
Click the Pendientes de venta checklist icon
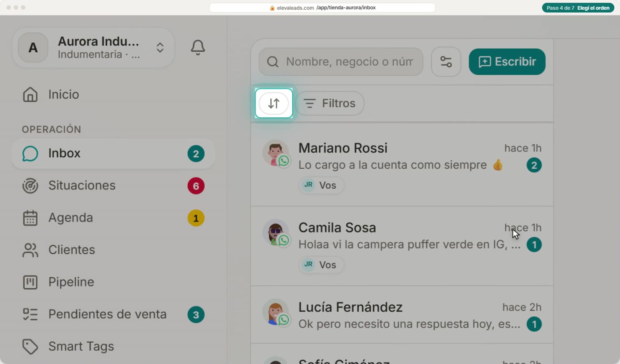30,314
